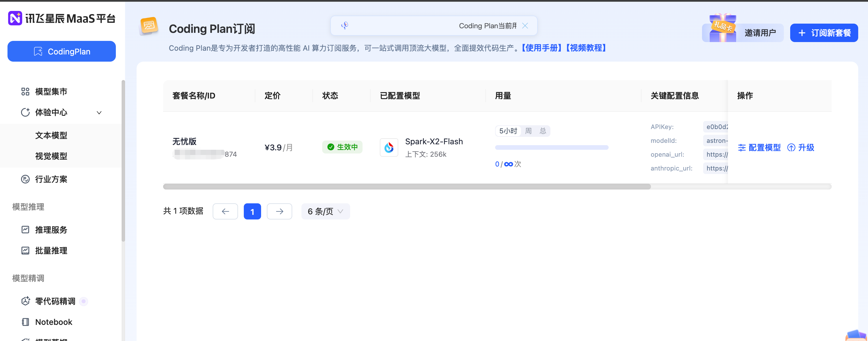This screenshot has width=868, height=341.
Task: Click plan name 无忧版
Action: (184, 141)
